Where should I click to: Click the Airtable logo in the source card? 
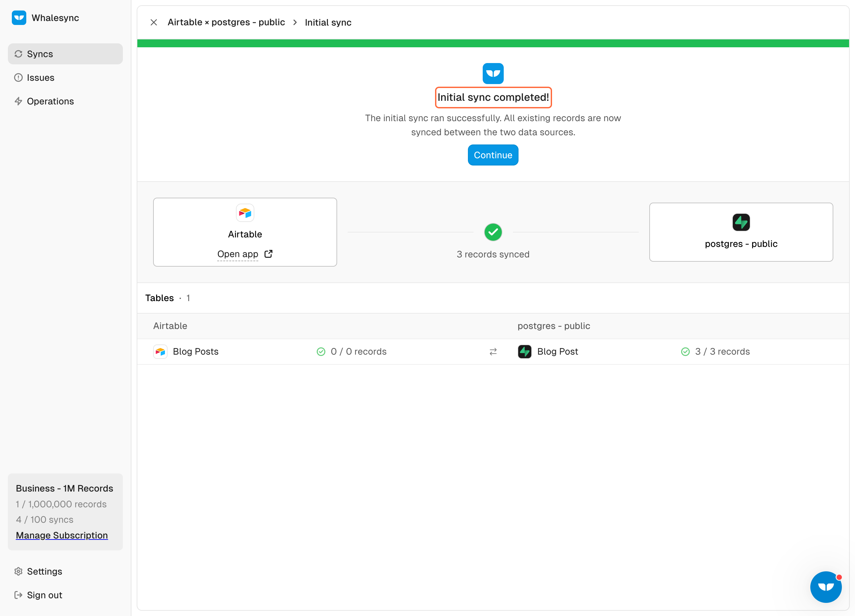tap(245, 213)
